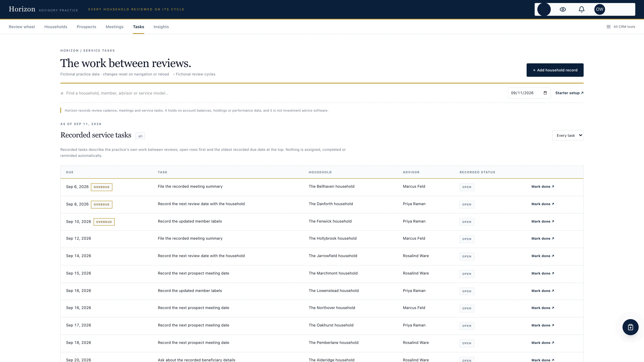The width and height of the screenshot is (644, 362).
Task: Mark done the Danforth household task
Action: [x=543, y=204]
